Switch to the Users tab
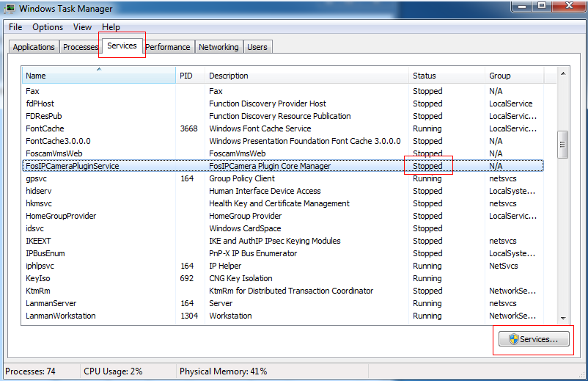588x381 pixels. [257, 47]
